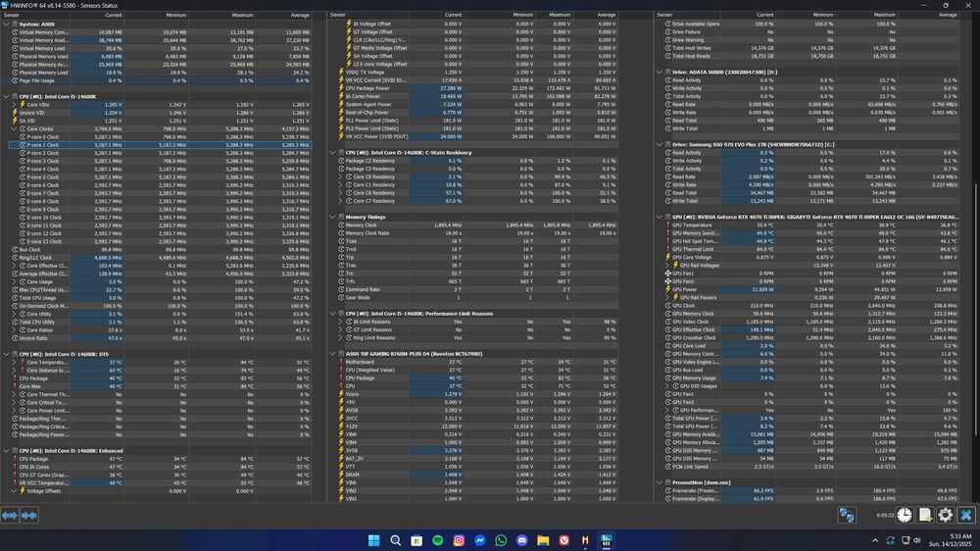980x551 pixels.
Task: Collapse the System: ASUS sensor group
Action: tap(6, 24)
